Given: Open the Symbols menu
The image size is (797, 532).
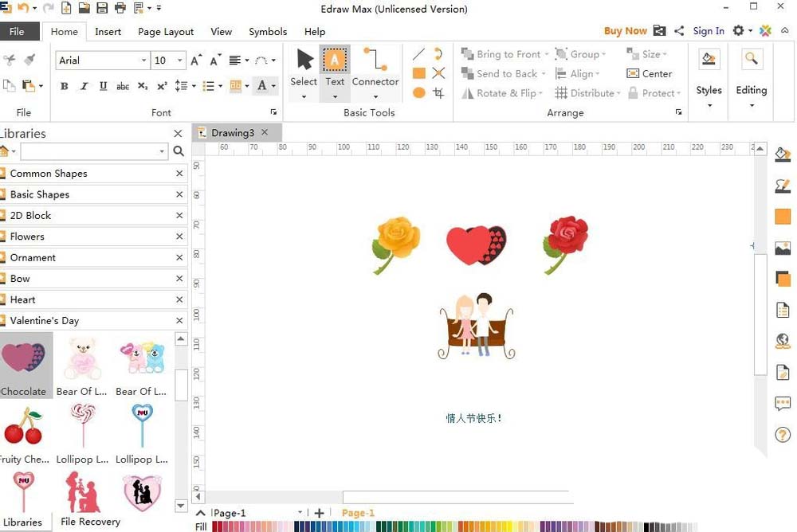Looking at the screenshot, I should tap(267, 32).
